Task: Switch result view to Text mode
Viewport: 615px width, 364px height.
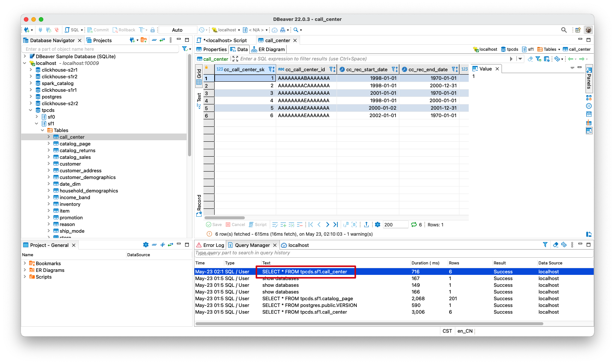Action: click(x=199, y=100)
